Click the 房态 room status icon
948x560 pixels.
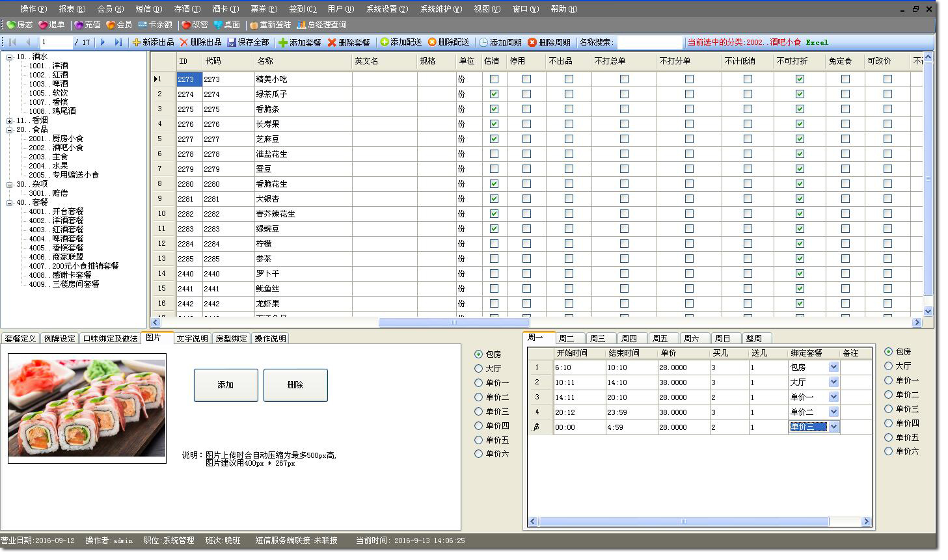11,25
